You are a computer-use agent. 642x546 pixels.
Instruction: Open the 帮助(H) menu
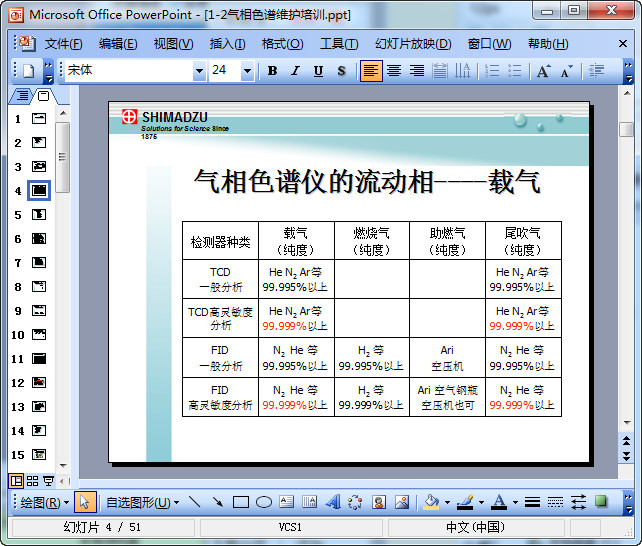coord(548,43)
